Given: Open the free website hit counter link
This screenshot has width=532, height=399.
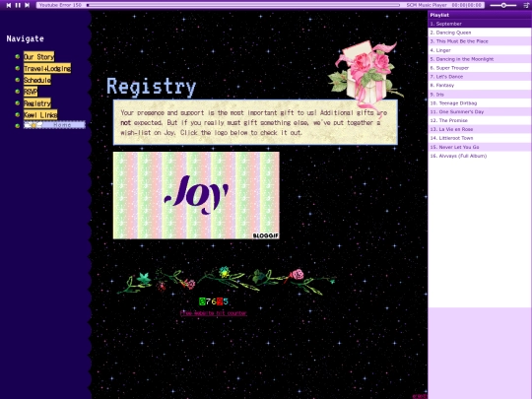Looking at the screenshot, I should (214, 313).
